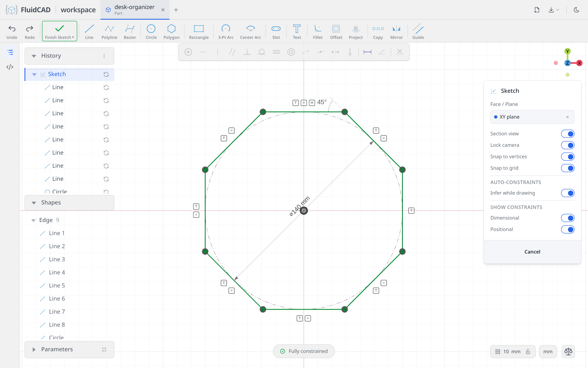Click Finish Sketch button
The image size is (588, 368).
coord(60,31)
